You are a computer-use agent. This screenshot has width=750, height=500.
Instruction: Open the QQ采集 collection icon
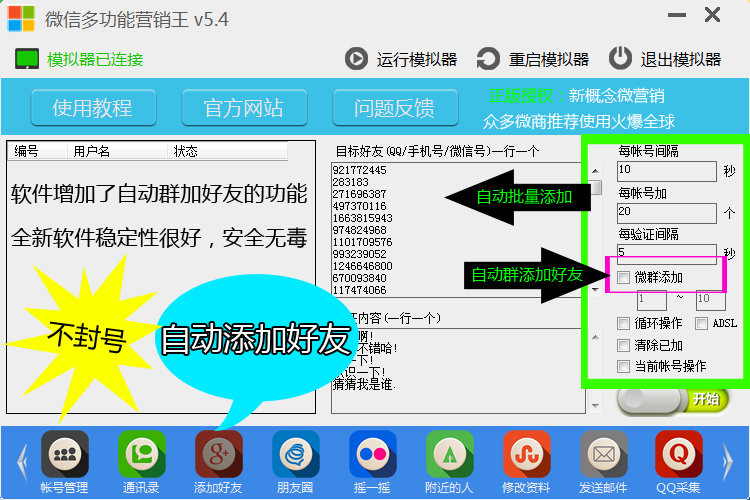tap(679, 454)
